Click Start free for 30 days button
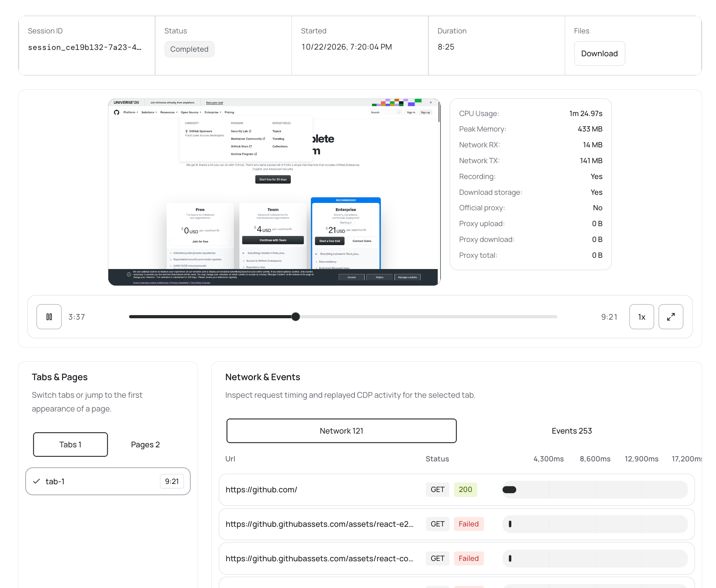Screen dimensions: 716x588 273,179
